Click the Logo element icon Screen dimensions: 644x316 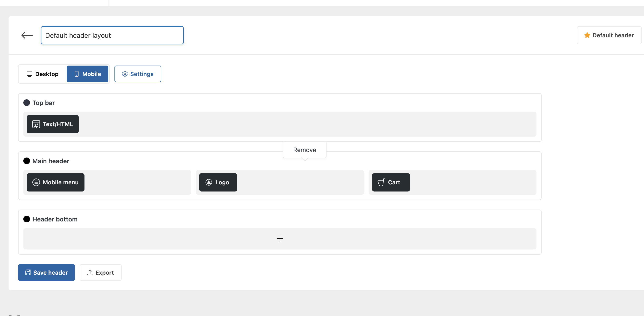click(x=209, y=182)
